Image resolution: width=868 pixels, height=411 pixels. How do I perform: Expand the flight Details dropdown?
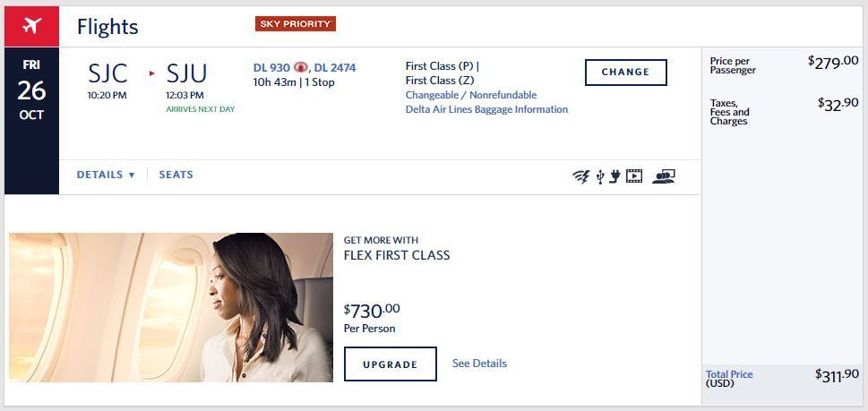105,175
